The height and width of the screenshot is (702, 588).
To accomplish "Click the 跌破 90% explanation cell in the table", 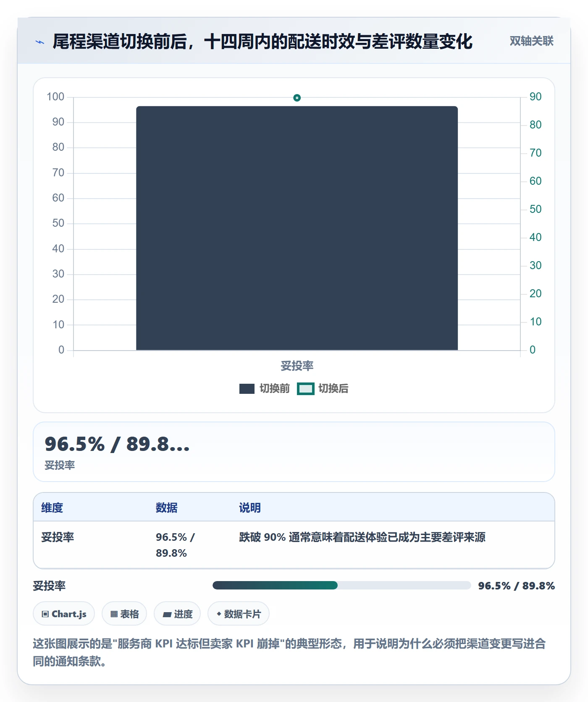I will click(362, 537).
